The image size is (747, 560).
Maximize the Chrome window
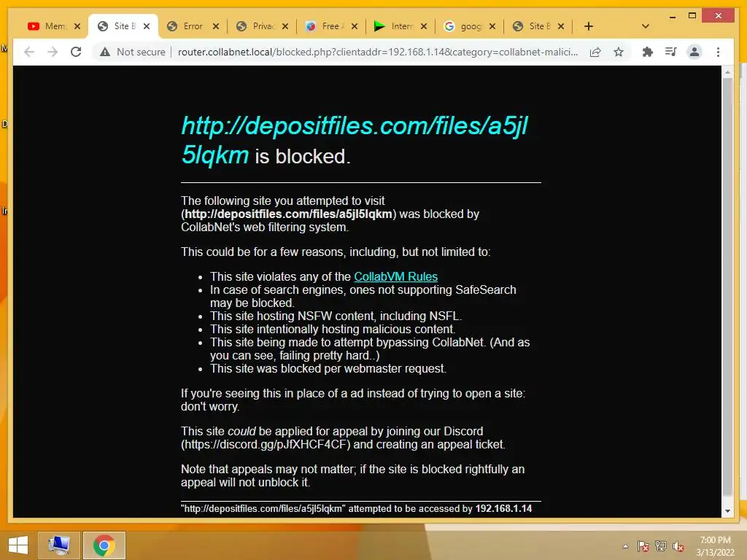692,16
